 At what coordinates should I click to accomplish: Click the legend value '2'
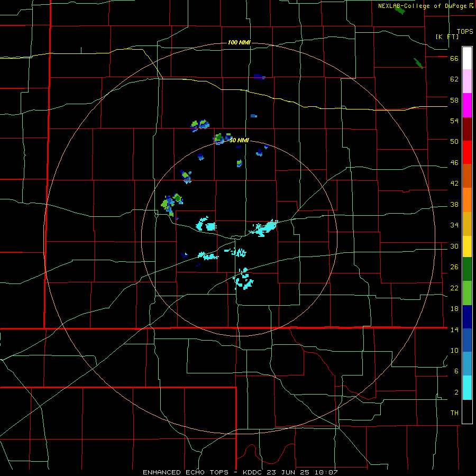coord(456,392)
